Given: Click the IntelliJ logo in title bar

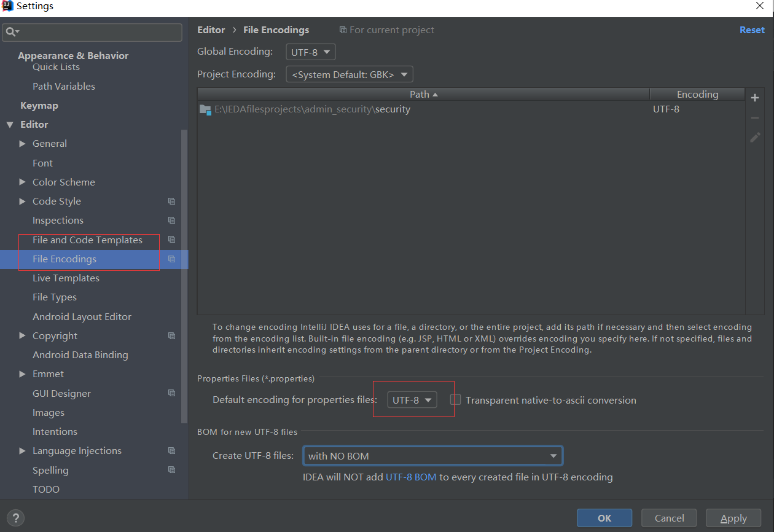Looking at the screenshot, I should [x=8, y=6].
